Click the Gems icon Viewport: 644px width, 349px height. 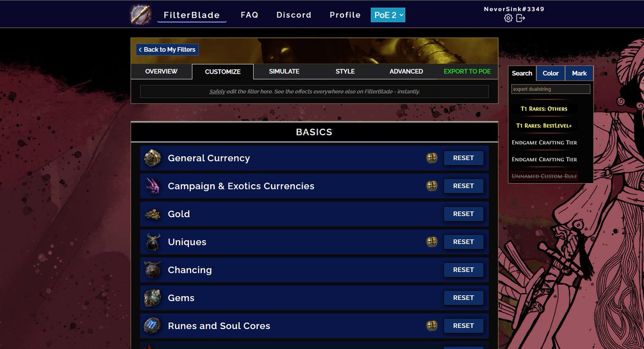pos(153,297)
